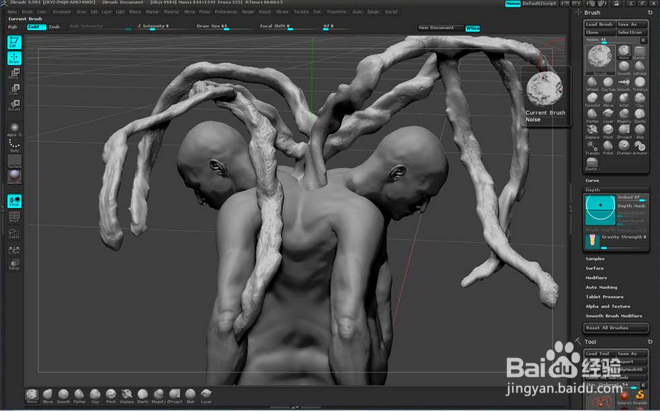This screenshot has width=660, height=411.
Task: Pick Layer brush in bottom shelf
Action: [x=206, y=396]
